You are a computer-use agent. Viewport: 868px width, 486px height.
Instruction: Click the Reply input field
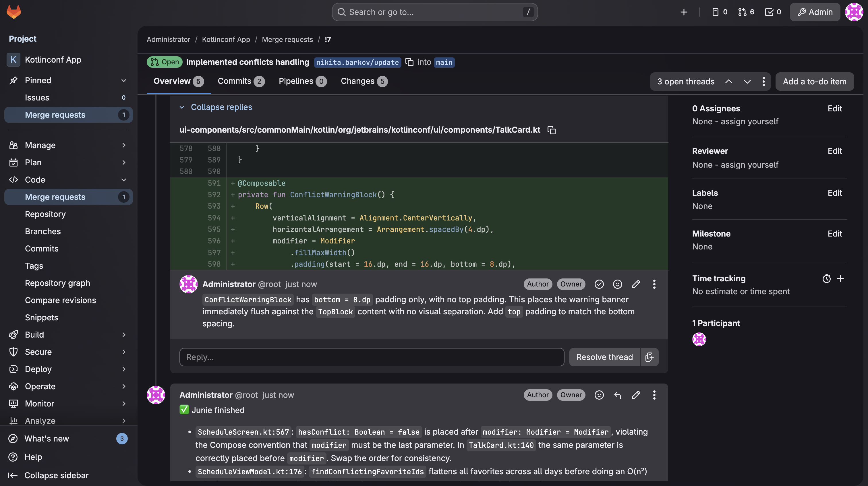tap(371, 357)
